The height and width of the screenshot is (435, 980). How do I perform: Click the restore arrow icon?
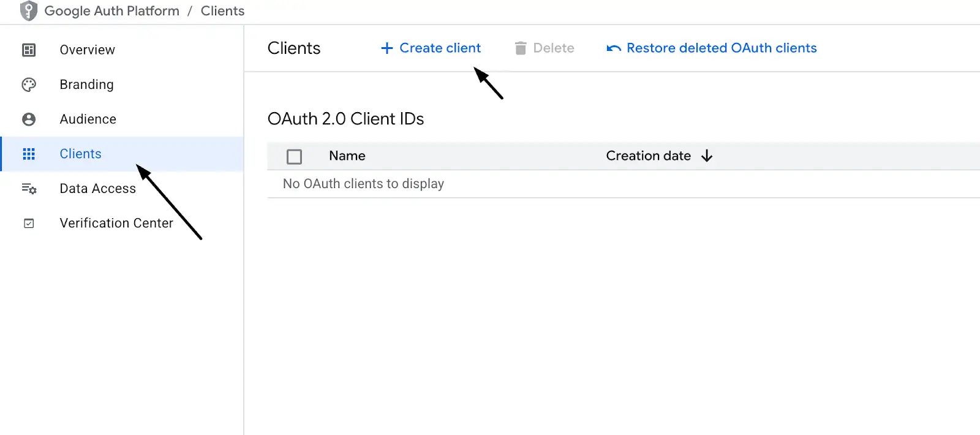[x=614, y=48]
